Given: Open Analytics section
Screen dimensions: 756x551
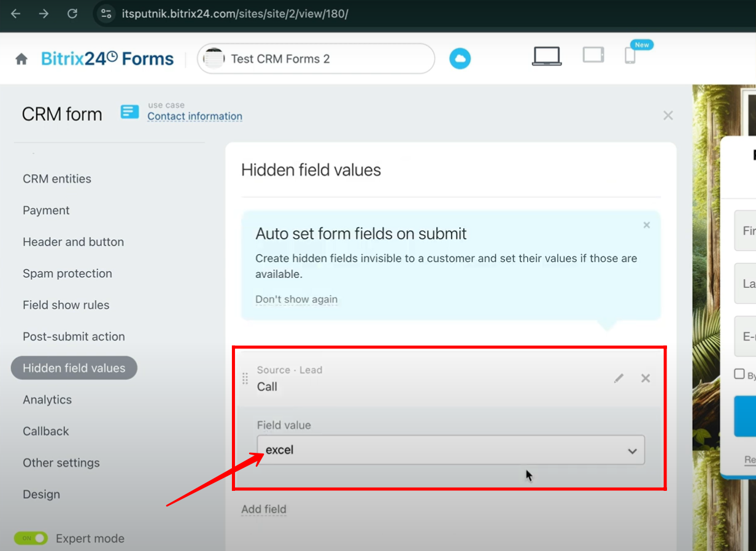Looking at the screenshot, I should [47, 399].
